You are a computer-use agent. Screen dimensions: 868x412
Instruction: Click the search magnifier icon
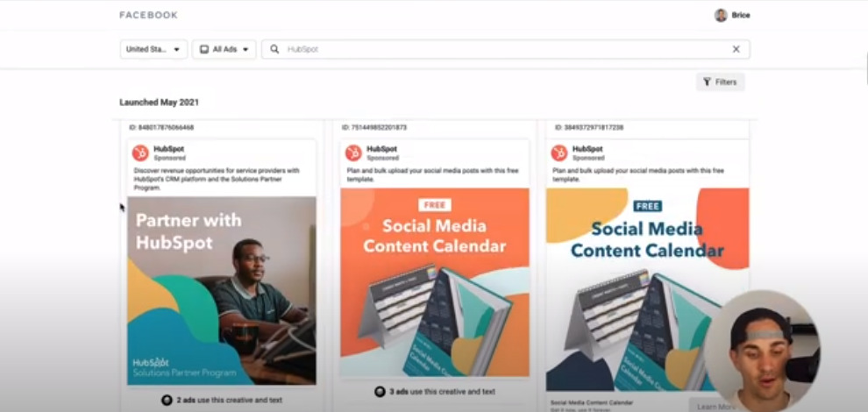pyautogui.click(x=274, y=49)
